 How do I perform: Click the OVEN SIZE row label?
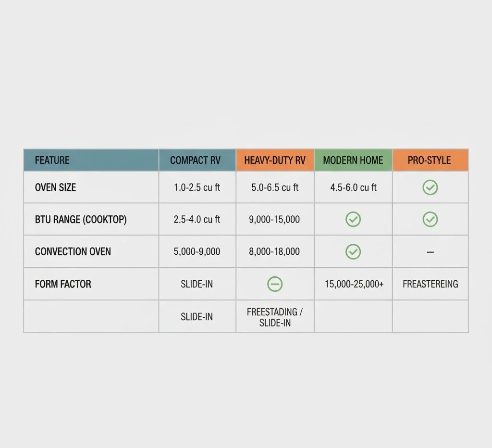pos(55,187)
